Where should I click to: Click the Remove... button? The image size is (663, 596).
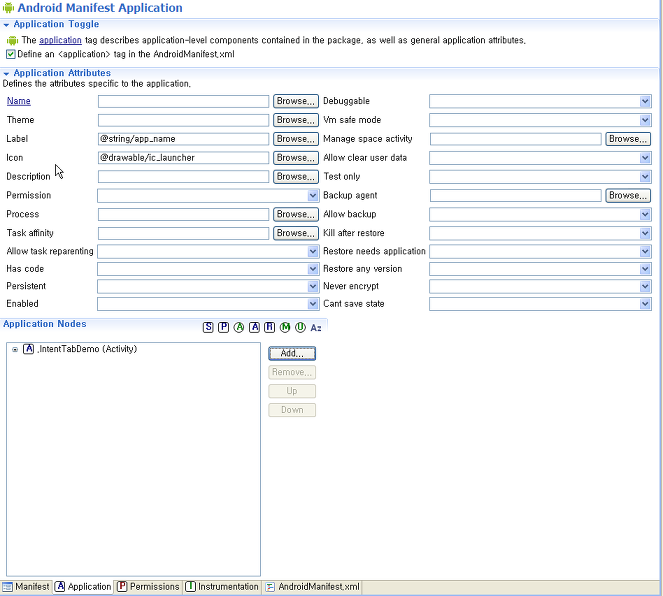pyautogui.click(x=292, y=372)
